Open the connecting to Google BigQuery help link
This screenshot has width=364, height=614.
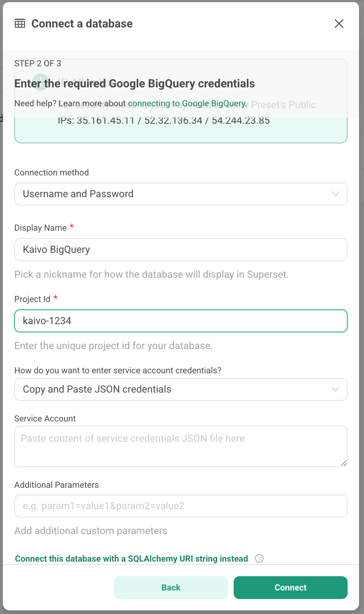[x=187, y=103]
